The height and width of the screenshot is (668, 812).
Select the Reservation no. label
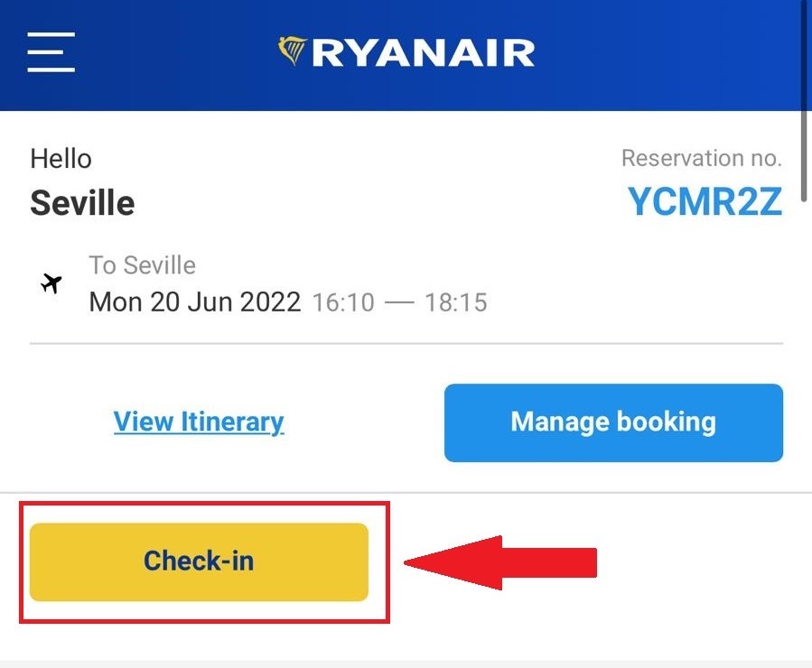[702, 157]
